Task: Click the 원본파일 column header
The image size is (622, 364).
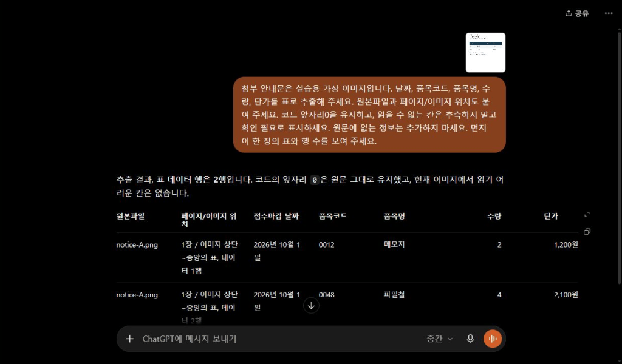Action: [131, 216]
